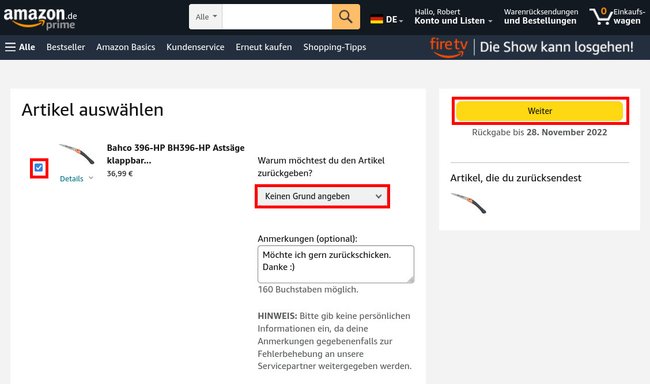The width and height of the screenshot is (650, 384).
Task: Click the yellow Weiter button
Action: pos(540,111)
